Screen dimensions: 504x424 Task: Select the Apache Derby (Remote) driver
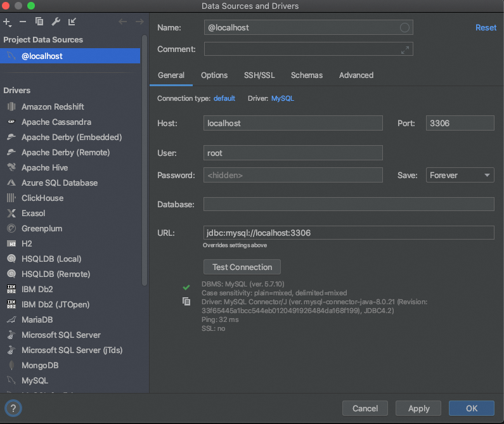(x=70, y=152)
